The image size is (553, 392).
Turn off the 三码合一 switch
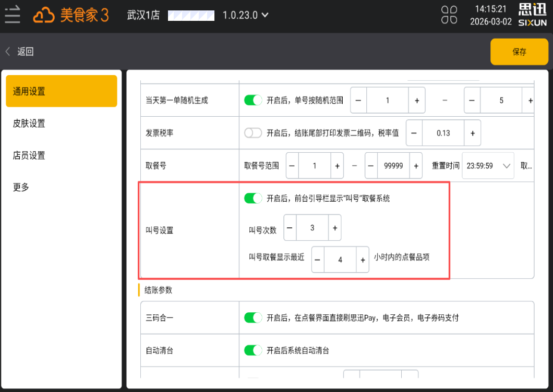(253, 317)
